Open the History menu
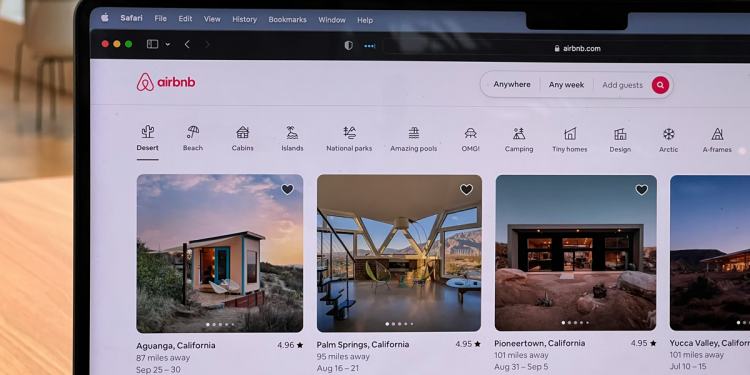 pos(244,19)
